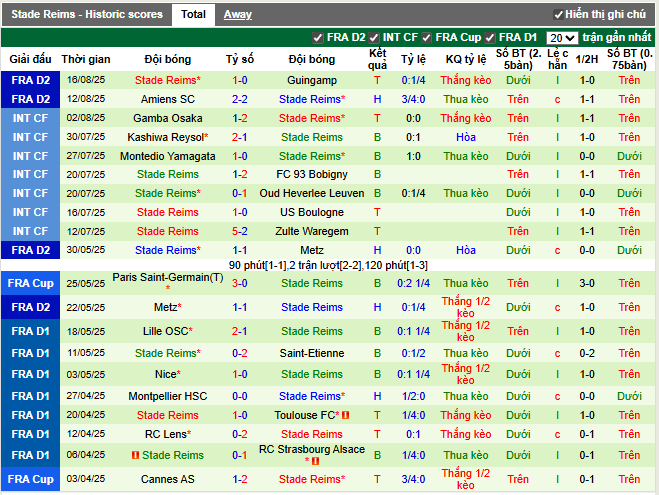This screenshot has height=495, width=659.
Task: Click handicap 3/4:0 in Amiens SC row
Action: pyautogui.click(x=413, y=99)
